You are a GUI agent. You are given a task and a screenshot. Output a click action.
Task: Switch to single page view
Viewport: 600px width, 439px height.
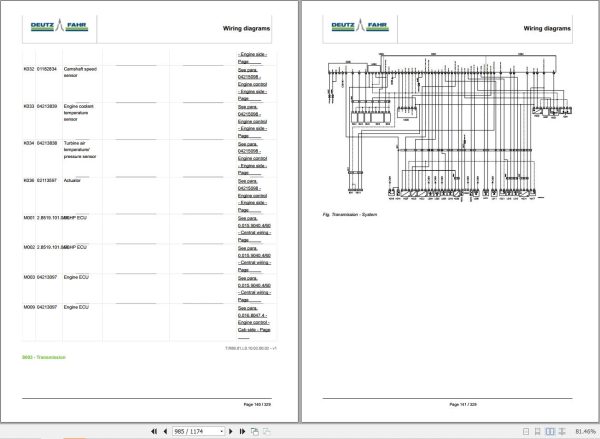(x=526, y=431)
